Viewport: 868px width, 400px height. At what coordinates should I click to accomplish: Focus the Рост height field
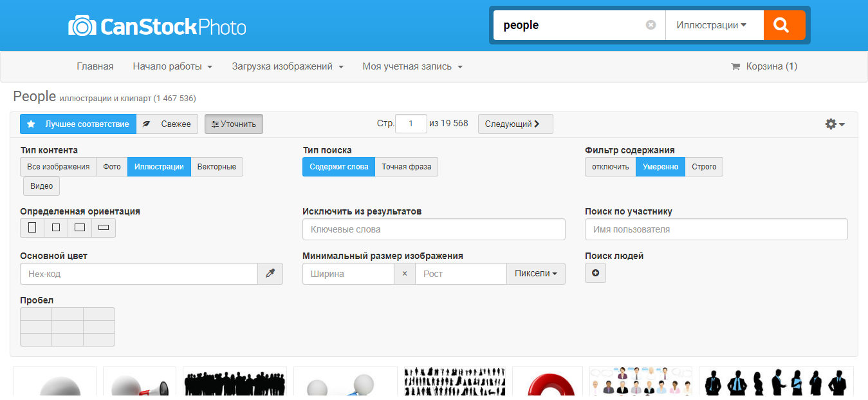pyautogui.click(x=461, y=274)
